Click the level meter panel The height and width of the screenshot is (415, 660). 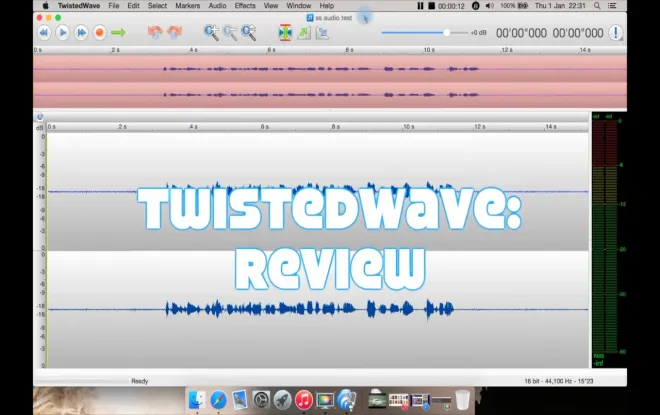pyautogui.click(x=609, y=240)
